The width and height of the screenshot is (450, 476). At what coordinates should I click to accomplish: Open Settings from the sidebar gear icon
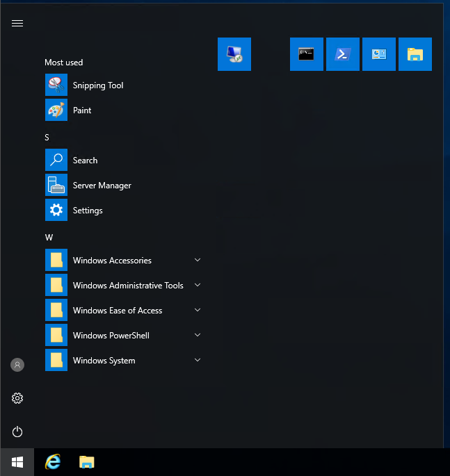pyautogui.click(x=17, y=398)
